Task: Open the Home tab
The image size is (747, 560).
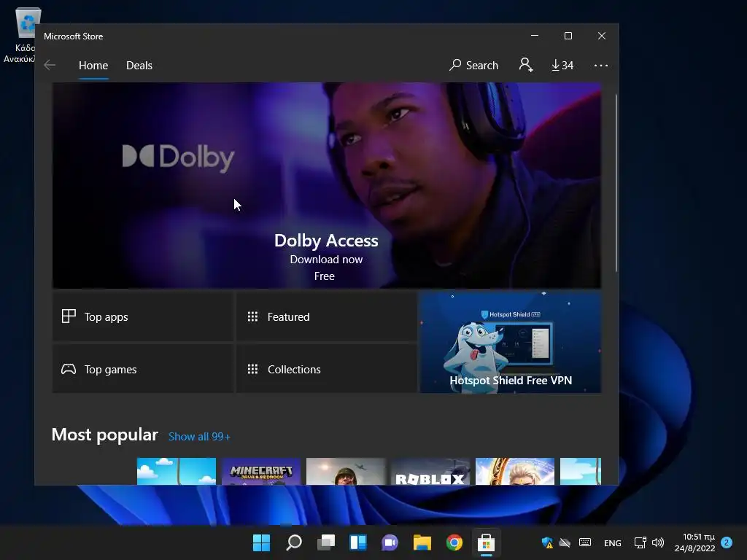Action: [93, 65]
